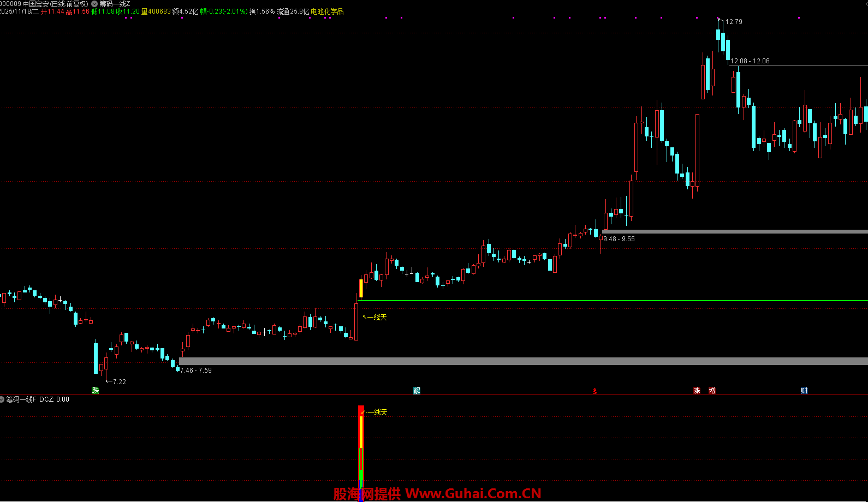Image resolution: width=868 pixels, height=502 pixels.
Task: Select the horizontal green support line
Action: (x=601, y=301)
